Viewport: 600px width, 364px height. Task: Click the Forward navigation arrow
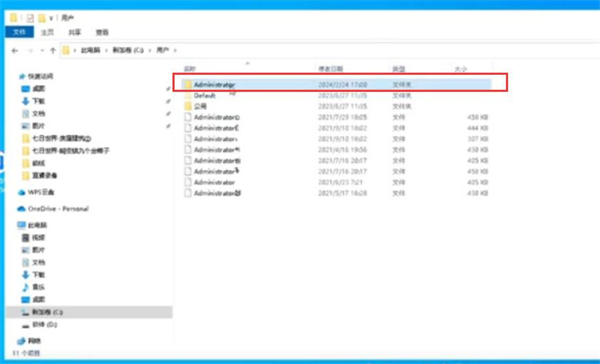pos(30,51)
